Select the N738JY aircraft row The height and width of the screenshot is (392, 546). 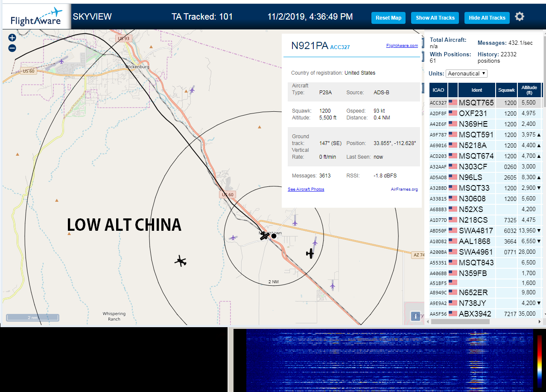pos(485,303)
